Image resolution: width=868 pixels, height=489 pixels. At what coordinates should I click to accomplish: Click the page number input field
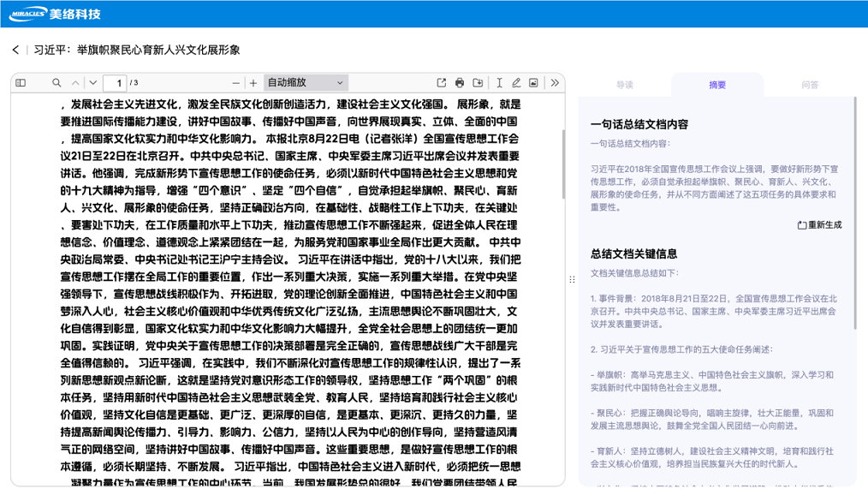tap(115, 83)
